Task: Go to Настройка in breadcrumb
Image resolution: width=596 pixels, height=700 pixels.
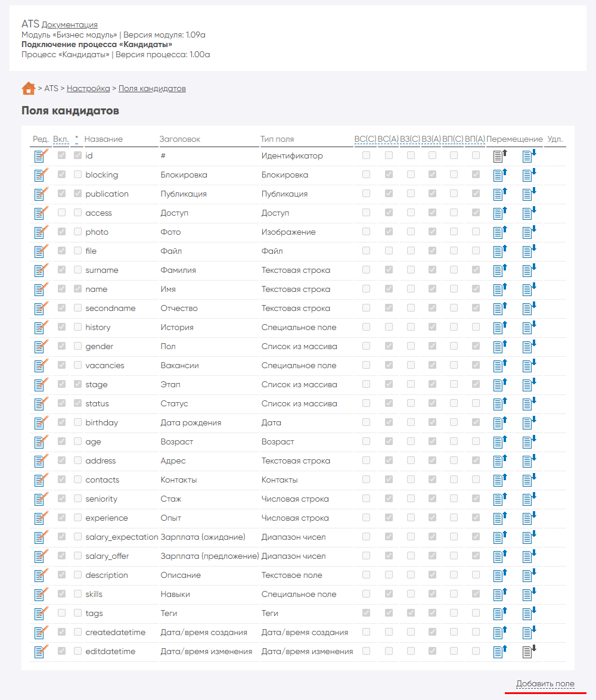Action: pos(88,88)
